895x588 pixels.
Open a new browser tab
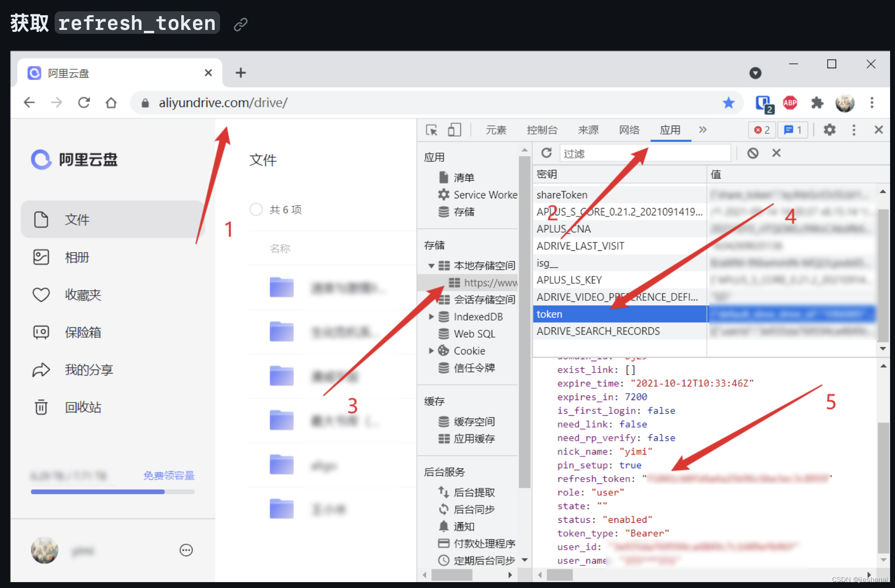(x=241, y=73)
